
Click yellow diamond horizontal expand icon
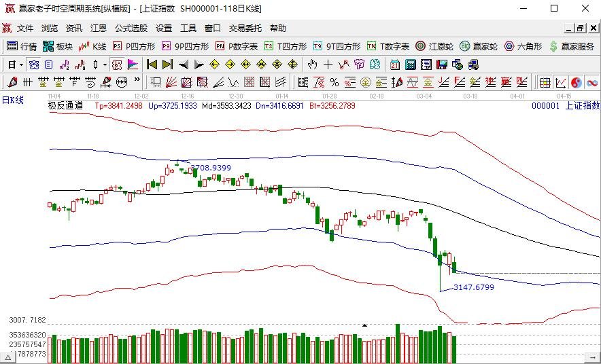click(x=245, y=65)
